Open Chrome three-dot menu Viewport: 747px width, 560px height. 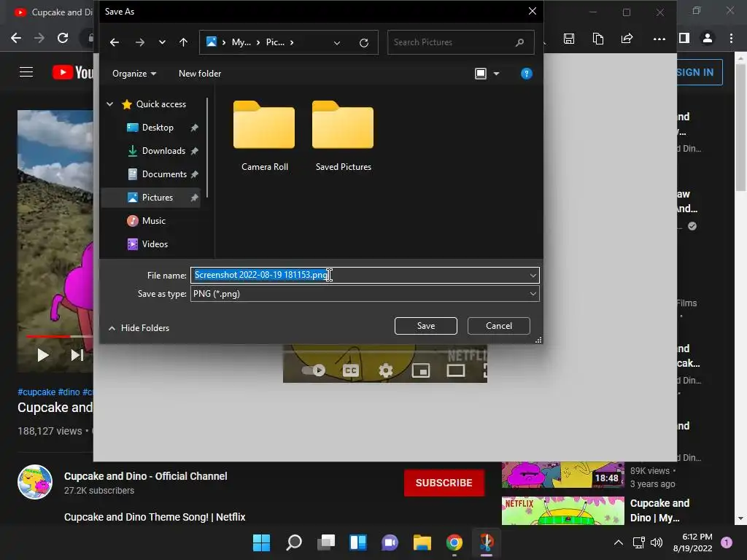pyautogui.click(x=731, y=38)
